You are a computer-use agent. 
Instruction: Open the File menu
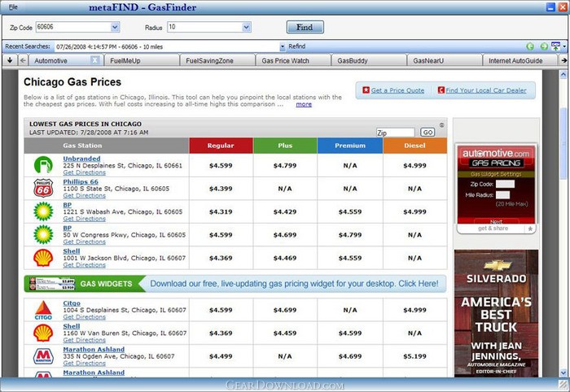click(x=13, y=7)
